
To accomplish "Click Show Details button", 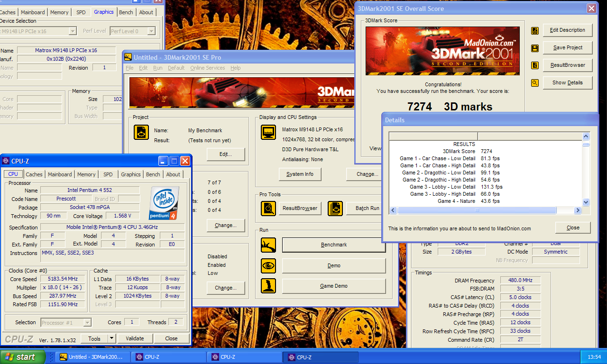I will pyautogui.click(x=568, y=82).
